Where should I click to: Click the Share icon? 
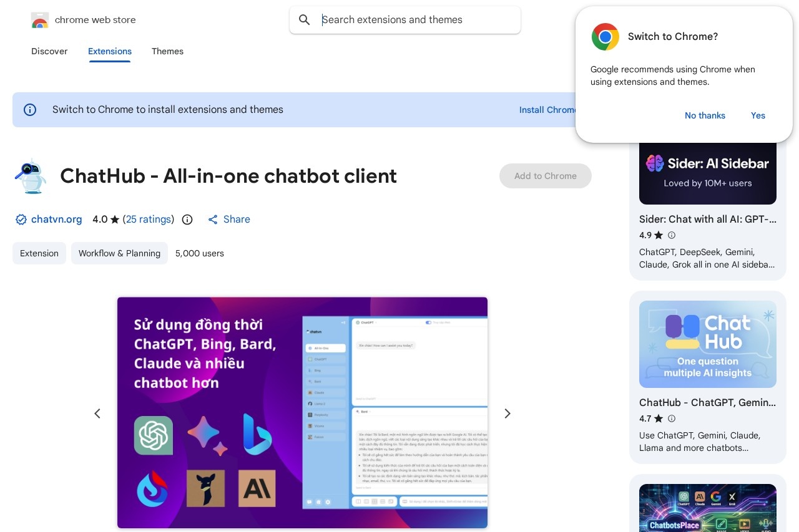(213, 220)
